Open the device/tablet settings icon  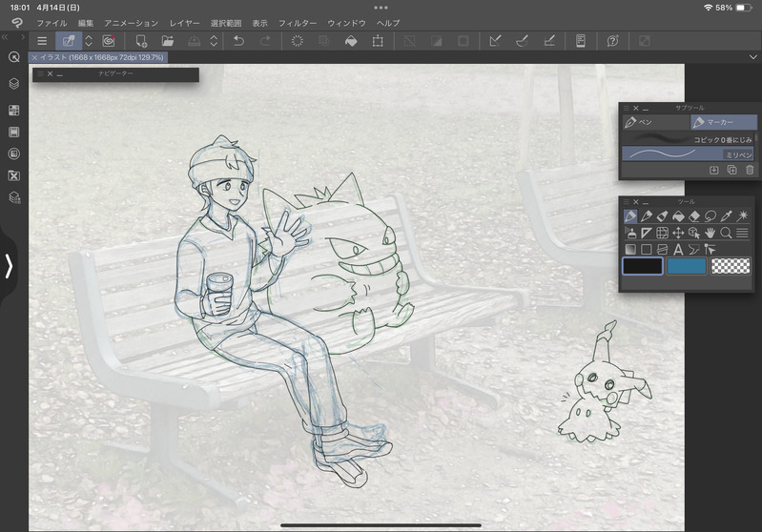click(580, 41)
